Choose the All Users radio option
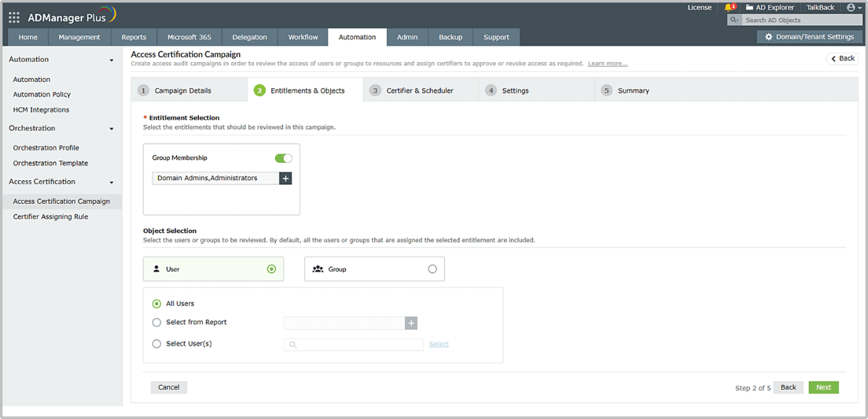 157,304
